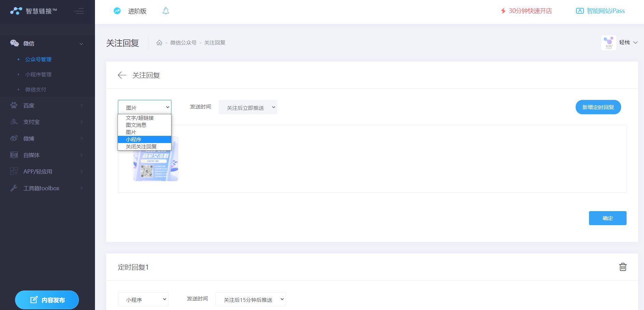Select 图文消息 in the dropdown list
This screenshot has height=310, width=644.
tap(145, 125)
